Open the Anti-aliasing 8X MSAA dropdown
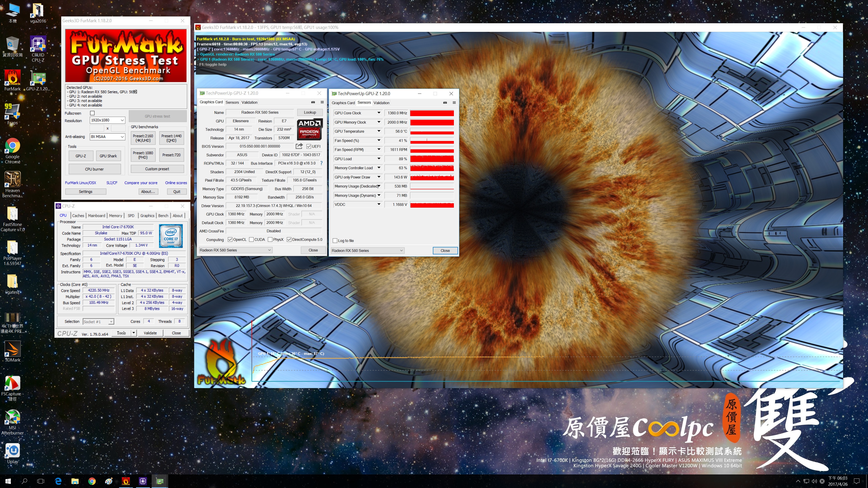This screenshot has height=488, width=868. 108,136
